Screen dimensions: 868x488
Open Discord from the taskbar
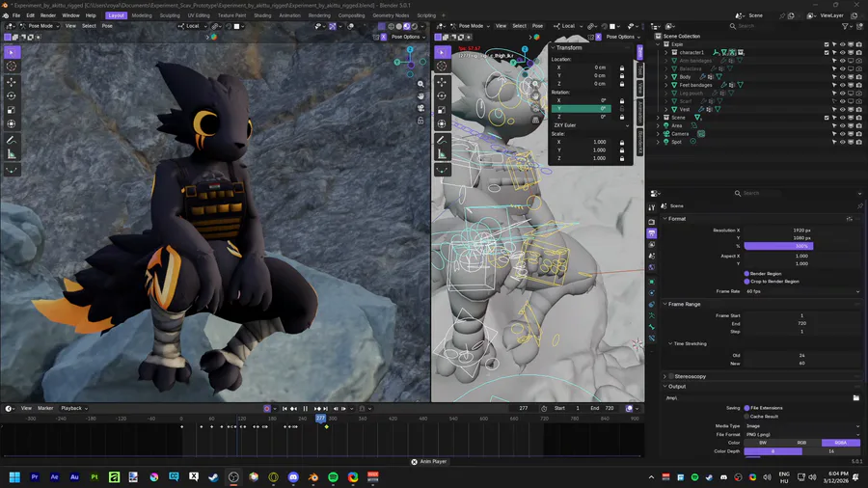click(293, 477)
